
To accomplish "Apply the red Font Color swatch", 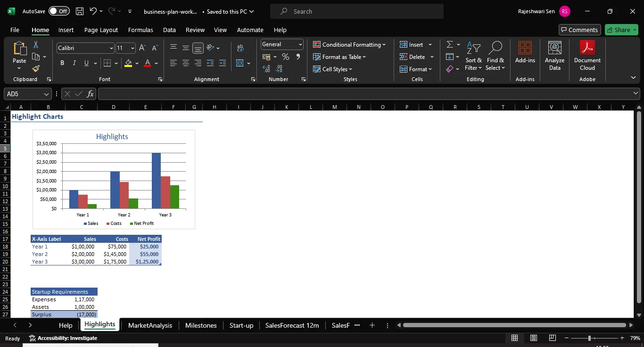I will coord(148,63).
